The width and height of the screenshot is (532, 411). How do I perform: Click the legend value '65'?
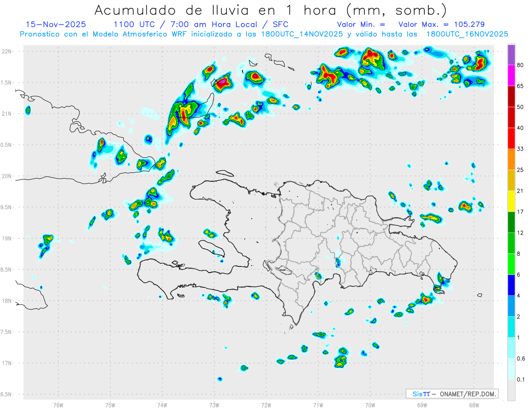[x=520, y=86]
